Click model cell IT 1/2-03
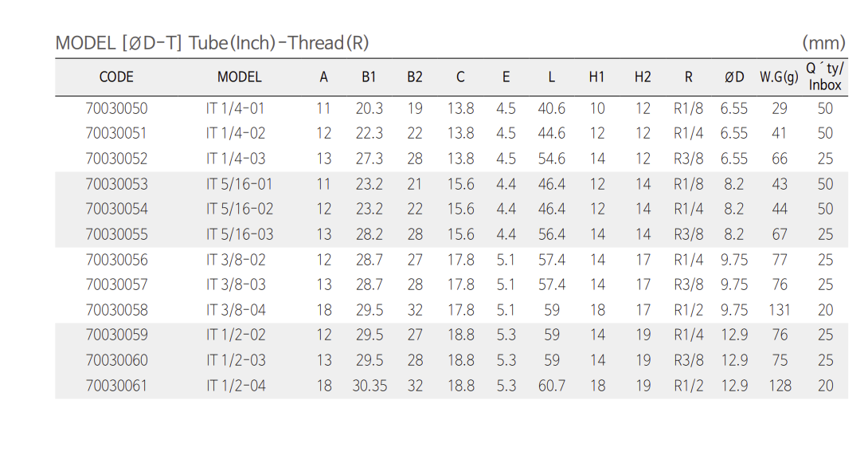Screen dimensions: 868x455 click(236, 360)
